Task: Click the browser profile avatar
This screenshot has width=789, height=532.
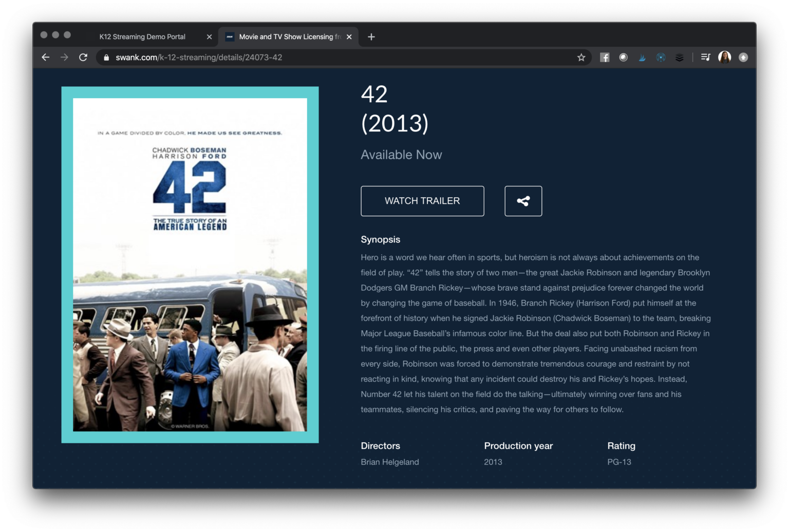Action: [x=725, y=57]
